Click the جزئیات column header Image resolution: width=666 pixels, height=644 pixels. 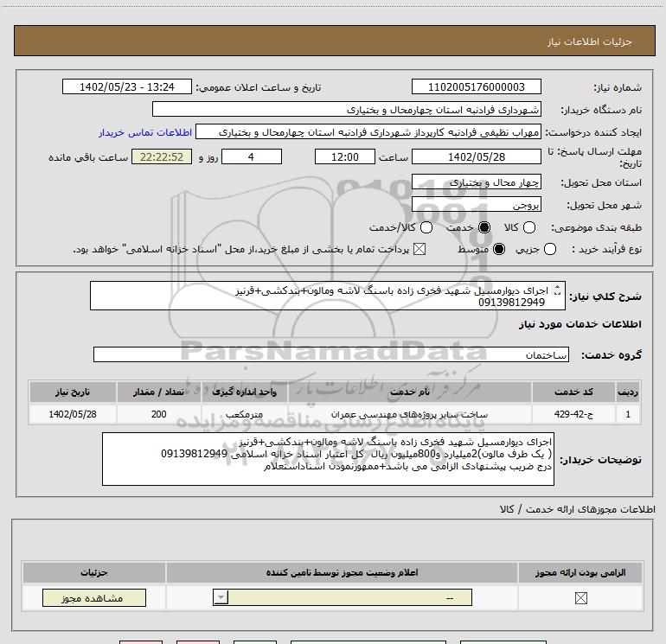[x=94, y=572]
